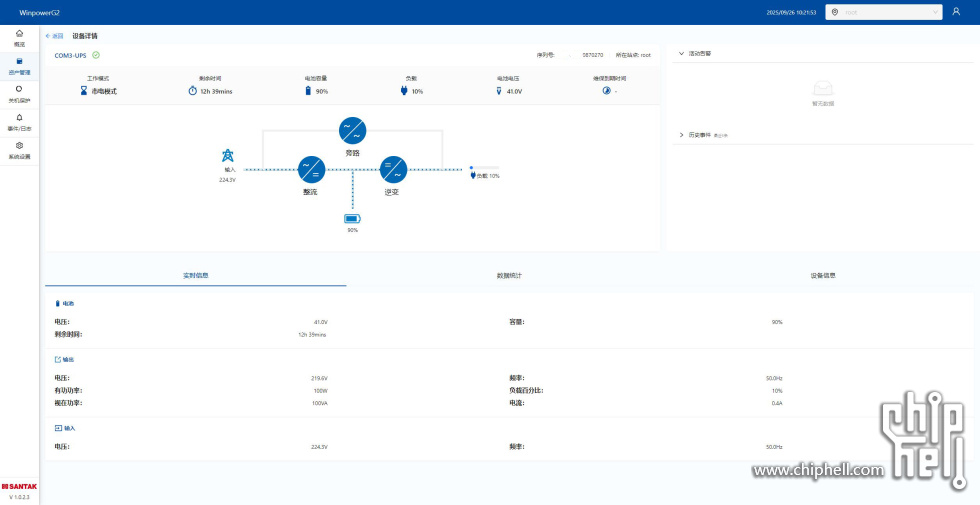The image size is (980, 505).
Task: Collapse the 活动告警 panel
Action: coord(682,53)
